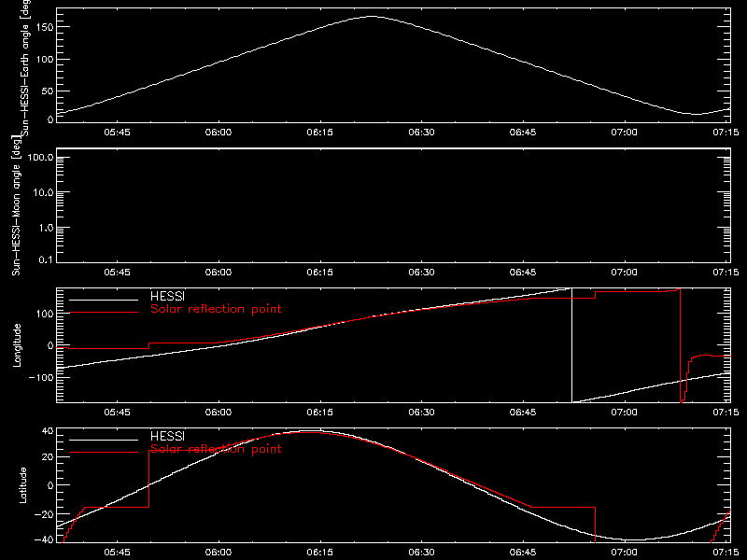This screenshot has width=747, height=560.
Task: Click white vertical longitude wrap line near 06:52
Action: coord(571,345)
